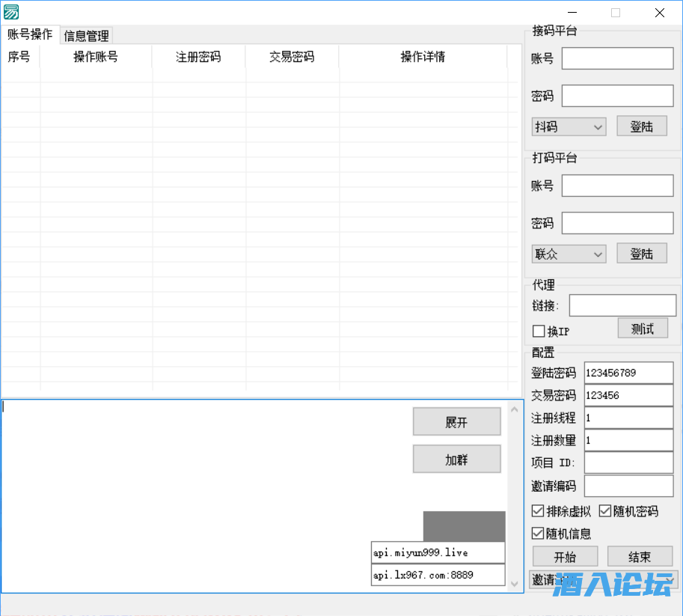The height and width of the screenshot is (616, 683).
Task: Click the 结束 button
Action: click(x=640, y=557)
